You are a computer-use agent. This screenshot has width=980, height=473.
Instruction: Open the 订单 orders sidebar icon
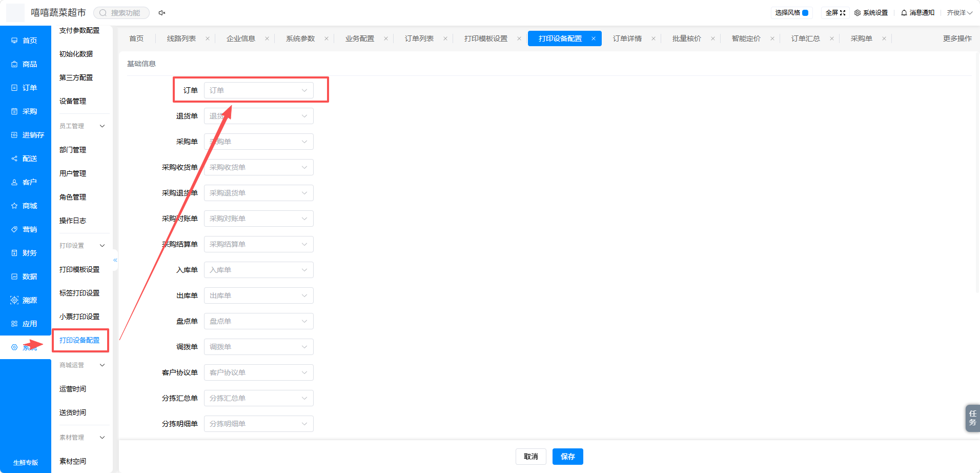14,88
